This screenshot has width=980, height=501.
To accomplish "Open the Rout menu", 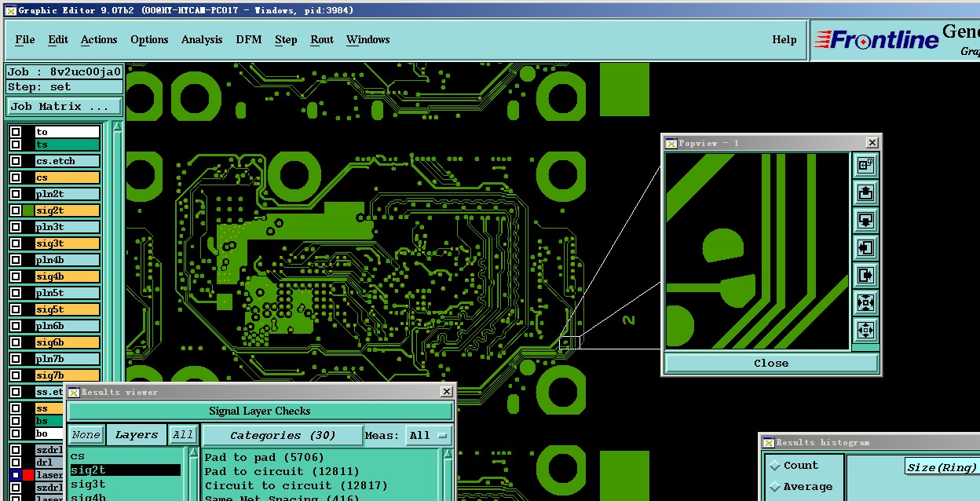I will click(322, 39).
